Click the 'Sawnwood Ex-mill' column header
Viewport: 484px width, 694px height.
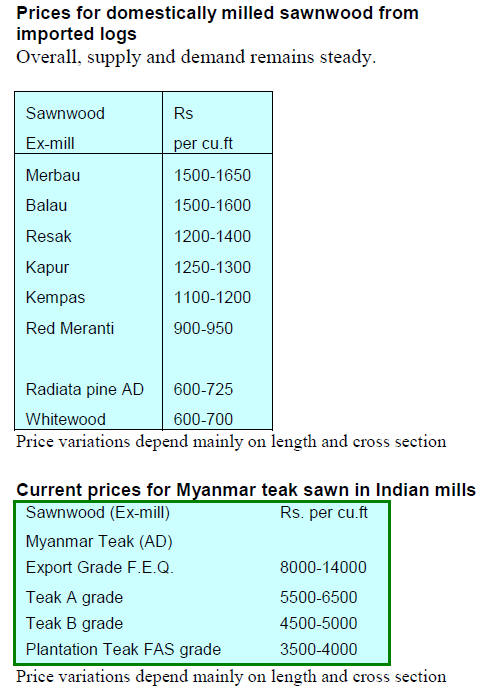point(65,128)
